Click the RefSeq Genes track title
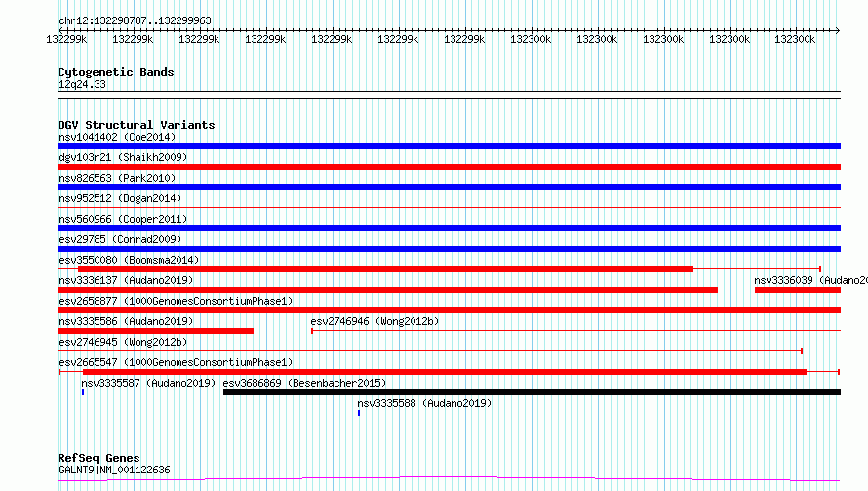Image resolution: width=868 pixels, height=491 pixels. (x=99, y=458)
